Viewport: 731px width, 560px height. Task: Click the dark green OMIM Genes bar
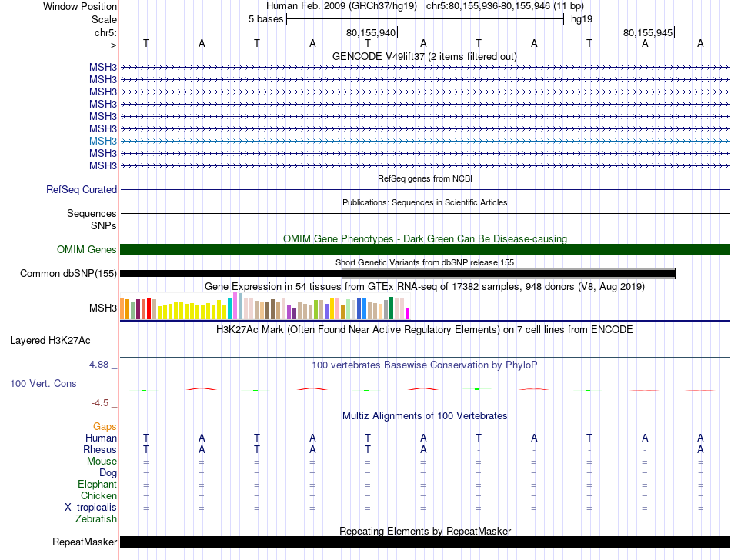pyautogui.click(x=426, y=250)
